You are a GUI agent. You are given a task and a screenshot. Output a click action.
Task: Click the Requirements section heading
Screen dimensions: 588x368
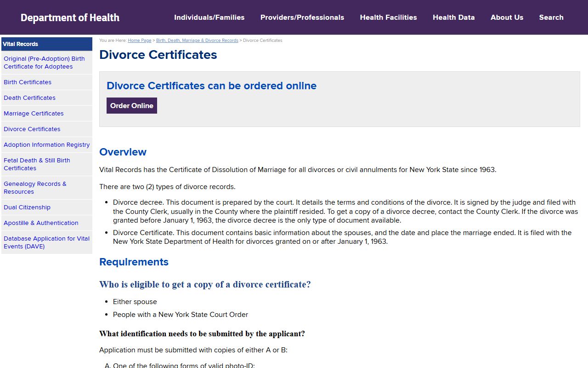pos(134,262)
